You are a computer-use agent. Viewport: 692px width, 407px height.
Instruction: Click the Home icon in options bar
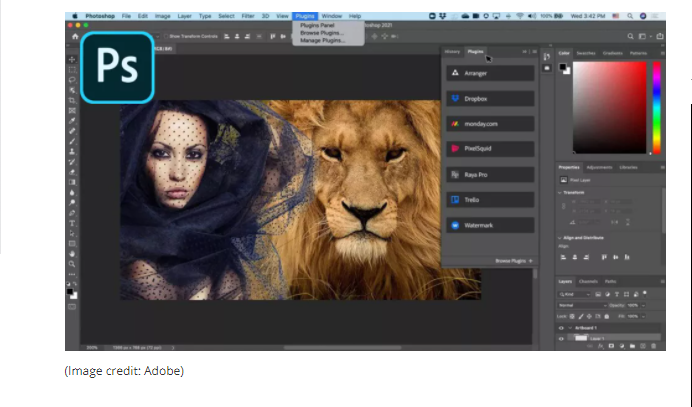tap(73, 36)
